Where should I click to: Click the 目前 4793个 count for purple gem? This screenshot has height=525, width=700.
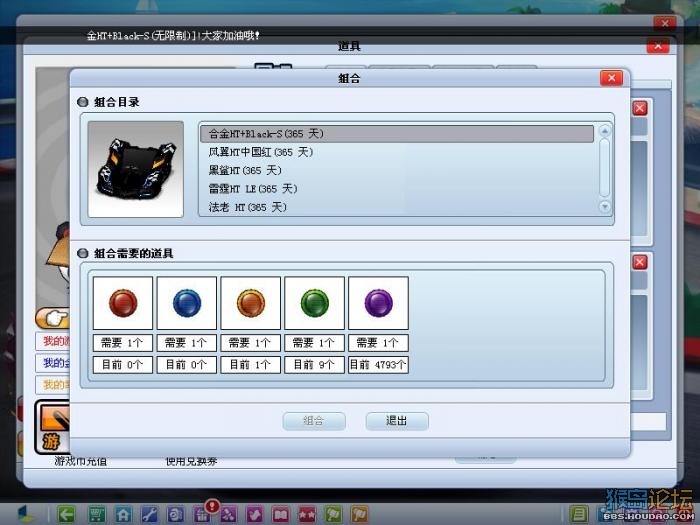click(x=378, y=365)
